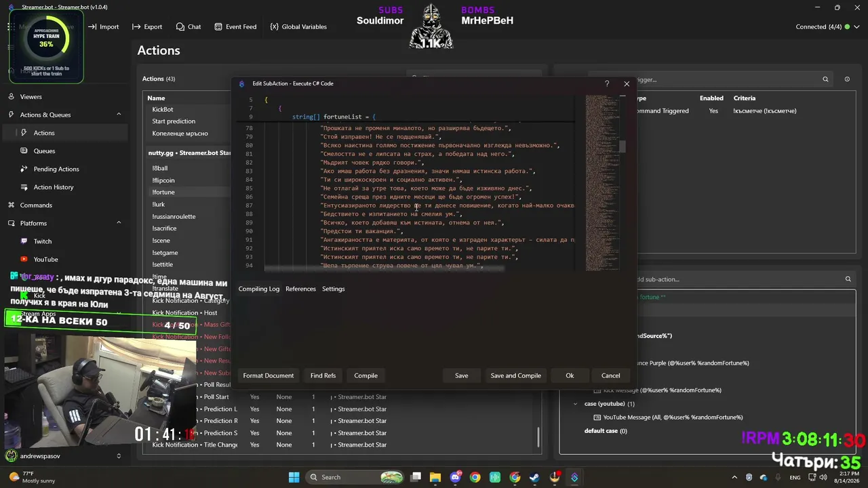Click the Save and Compile button
This screenshot has width=868, height=488.
[516, 375]
